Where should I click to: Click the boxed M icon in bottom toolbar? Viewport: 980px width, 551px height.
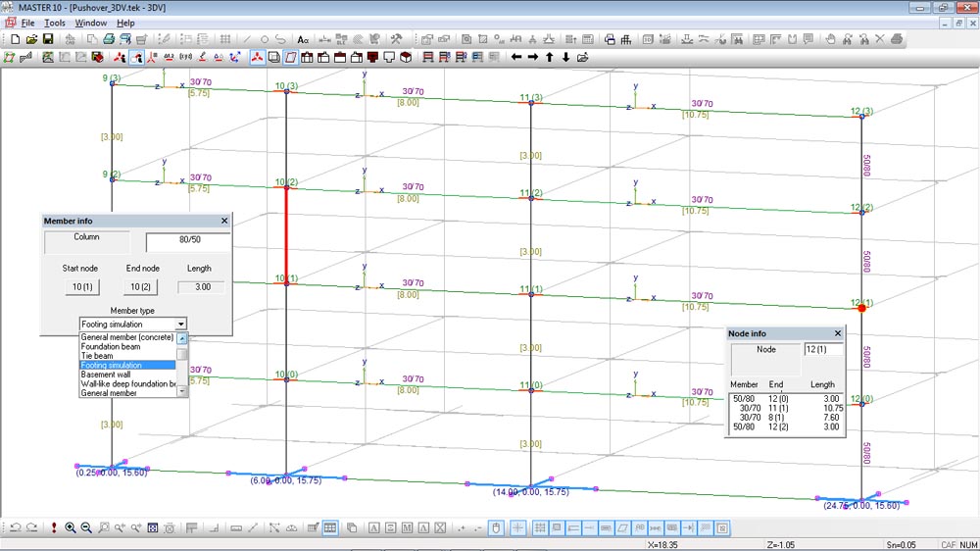[x=407, y=527]
